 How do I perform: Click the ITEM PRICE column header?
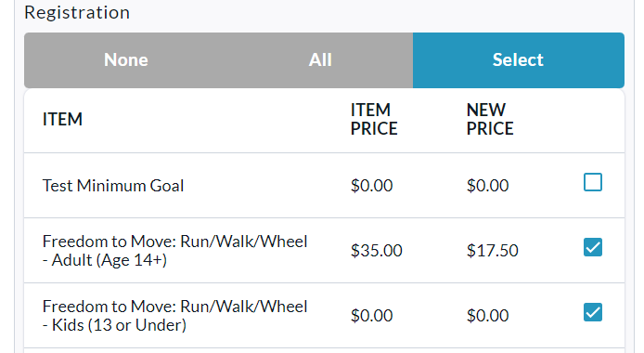[x=374, y=120]
